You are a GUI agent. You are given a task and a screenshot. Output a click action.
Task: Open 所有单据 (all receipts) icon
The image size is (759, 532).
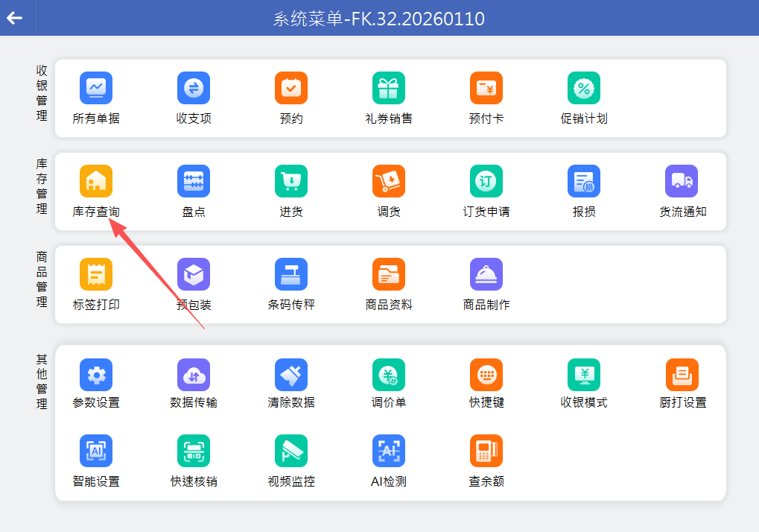click(96, 89)
